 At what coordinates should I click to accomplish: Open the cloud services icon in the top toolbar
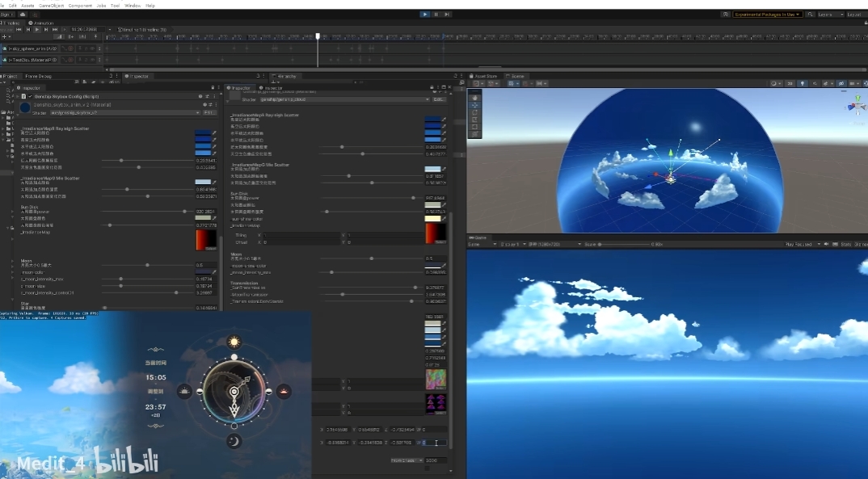pos(23,15)
